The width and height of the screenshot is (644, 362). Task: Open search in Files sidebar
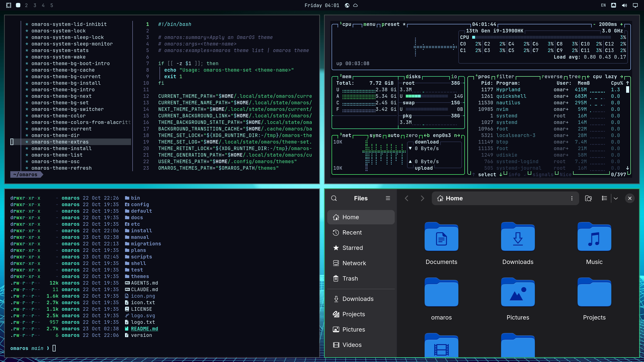coord(334,198)
